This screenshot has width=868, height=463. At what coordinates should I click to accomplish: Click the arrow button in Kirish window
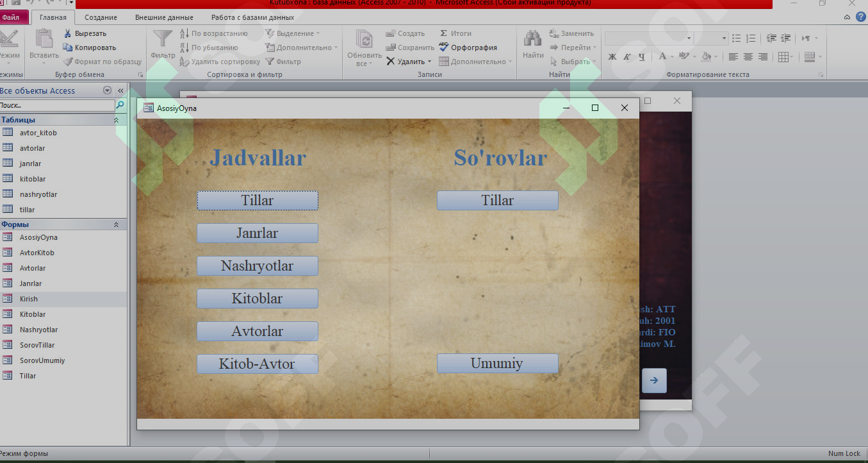tap(654, 380)
